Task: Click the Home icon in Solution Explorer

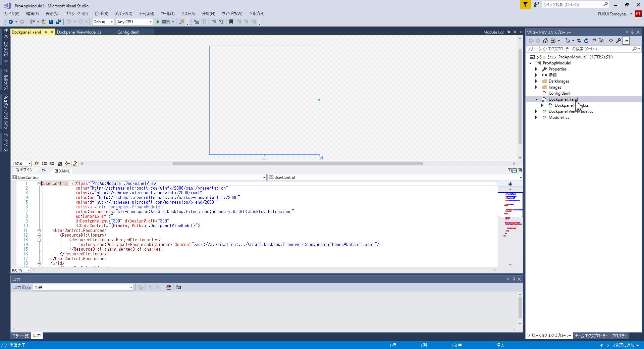Action: coord(545,41)
